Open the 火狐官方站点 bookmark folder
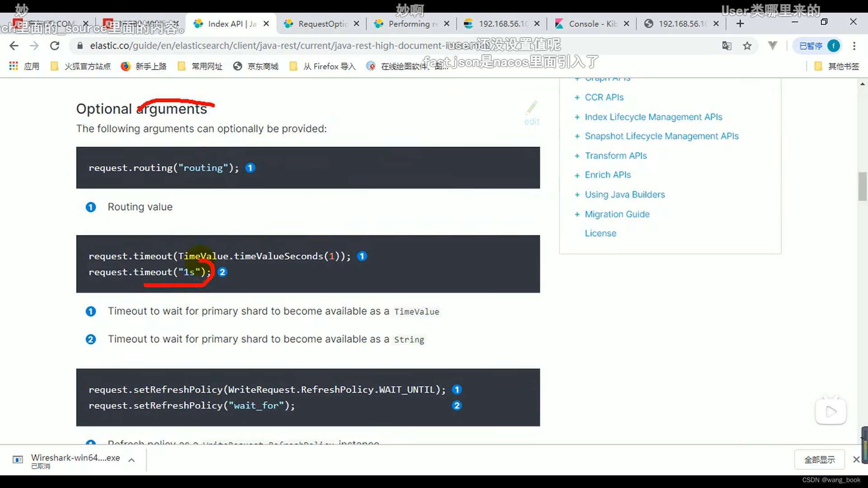Viewport: 868px width, 488px height. point(80,66)
